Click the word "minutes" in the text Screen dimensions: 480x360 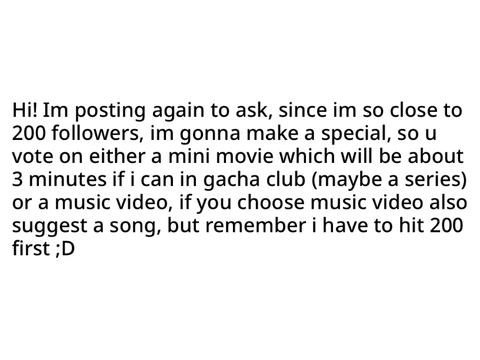pyautogui.click(x=68, y=179)
